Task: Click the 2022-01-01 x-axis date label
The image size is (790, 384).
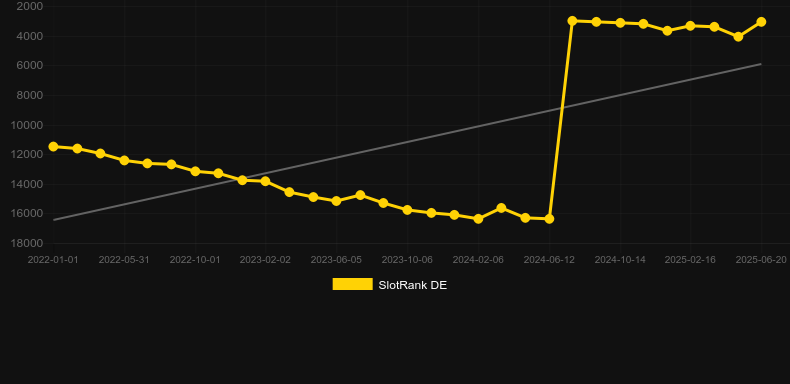Action: [x=53, y=260]
